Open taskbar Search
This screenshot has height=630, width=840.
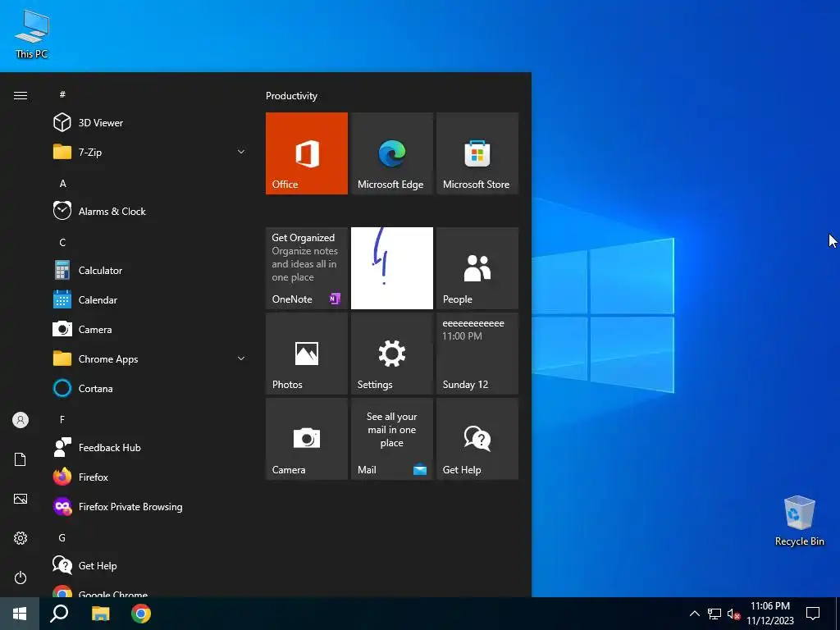coord(59,614)
